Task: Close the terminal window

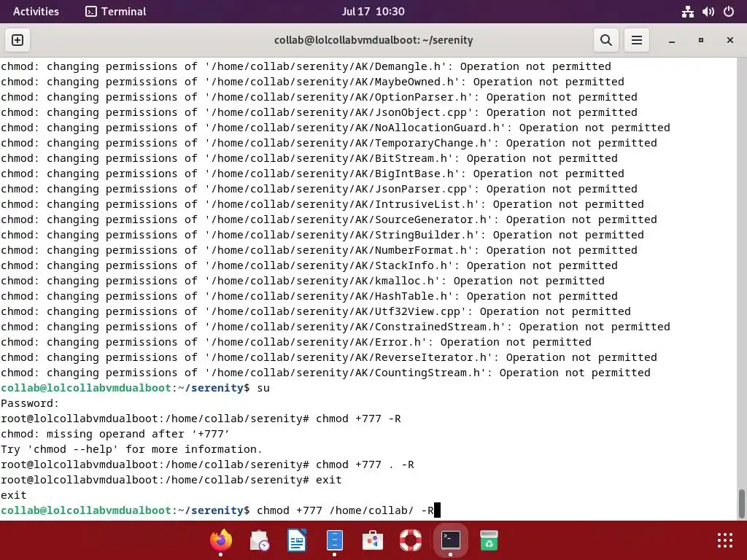Action: tap(729, 41)
